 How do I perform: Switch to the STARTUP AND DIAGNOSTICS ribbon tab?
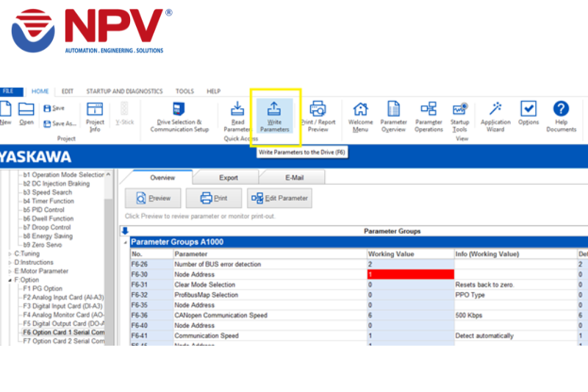click(124, 91)
